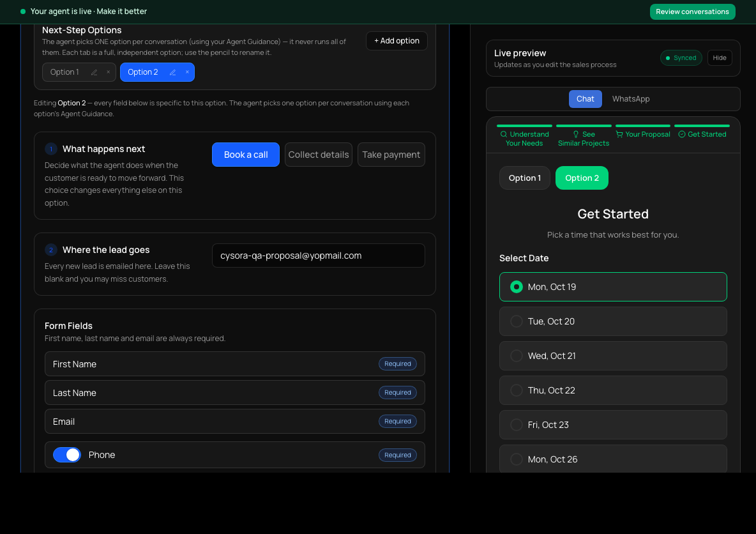Click the Last Name form field row
The image size is (756, 534).
click(x=235, y=393)
